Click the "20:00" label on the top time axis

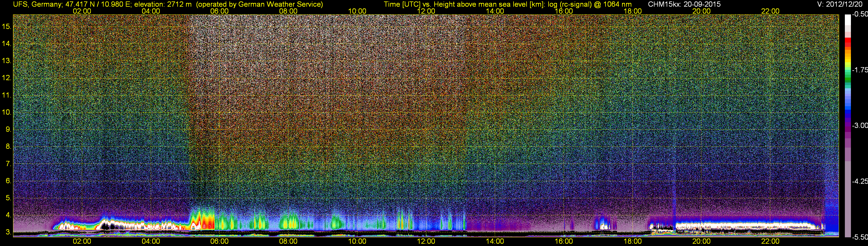click(x=702, y=11)
